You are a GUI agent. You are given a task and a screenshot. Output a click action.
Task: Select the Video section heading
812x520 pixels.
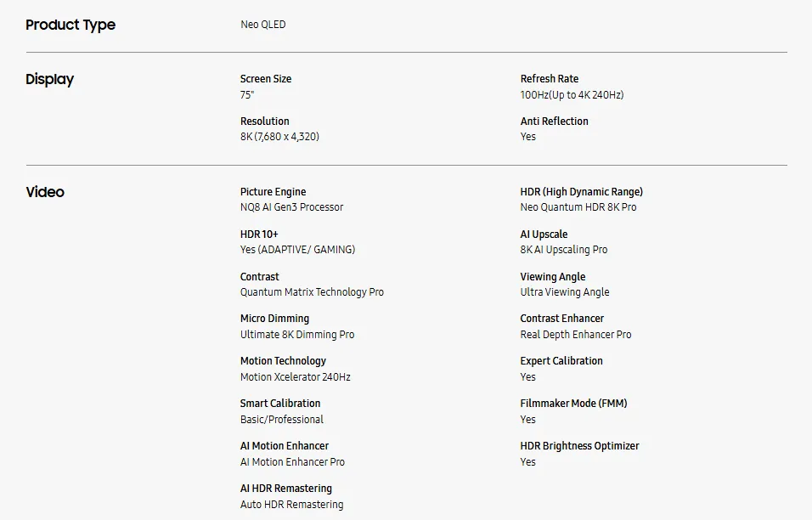coord(45,192)
